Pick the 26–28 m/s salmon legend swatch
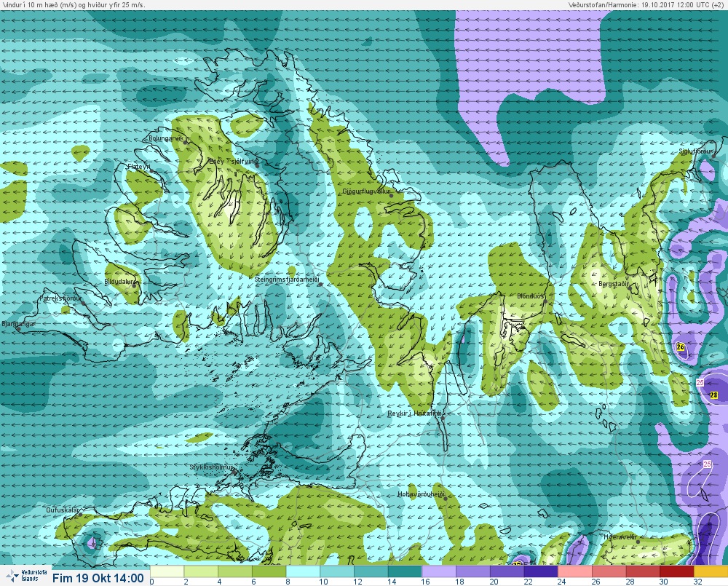The width and height of the screenshot is (728, 586). [608, 571]
